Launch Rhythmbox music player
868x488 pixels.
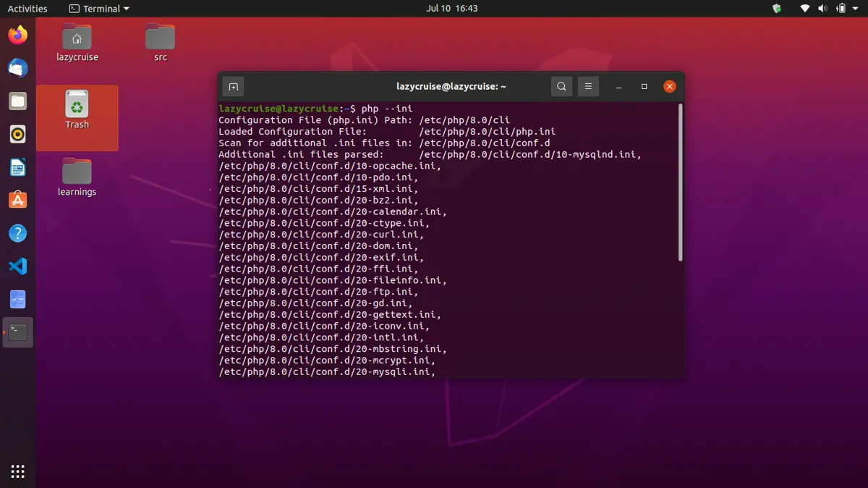18,134
